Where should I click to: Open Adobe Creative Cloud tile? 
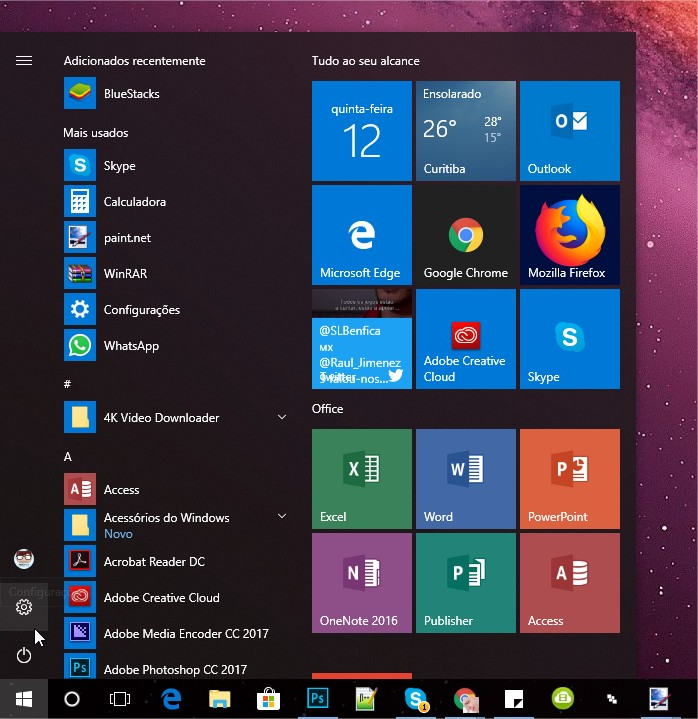pos(466,339)
